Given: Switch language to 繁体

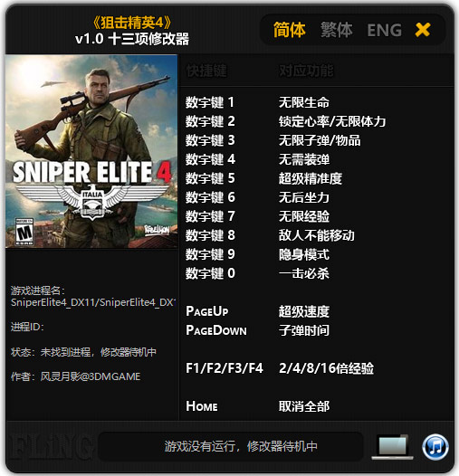Looking at the screenshot, I should tap(336, 30).
